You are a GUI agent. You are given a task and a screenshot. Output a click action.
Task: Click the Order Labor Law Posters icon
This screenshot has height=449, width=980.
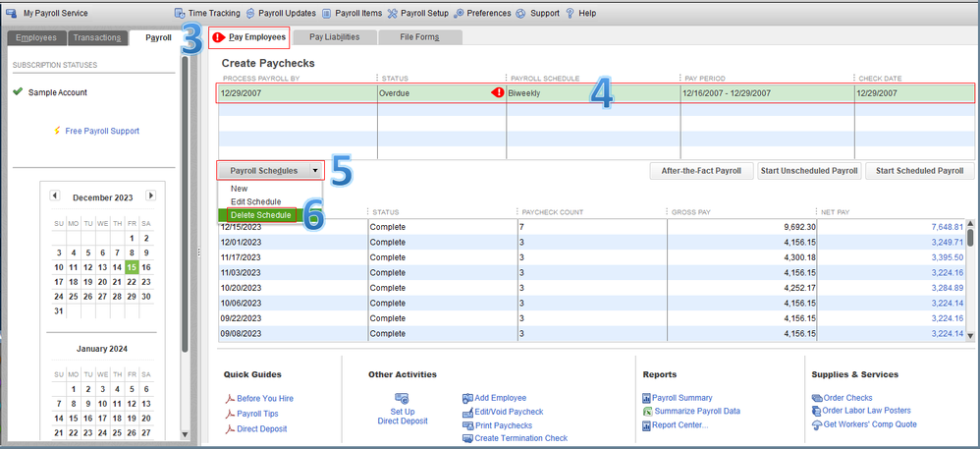coord(817,411)
